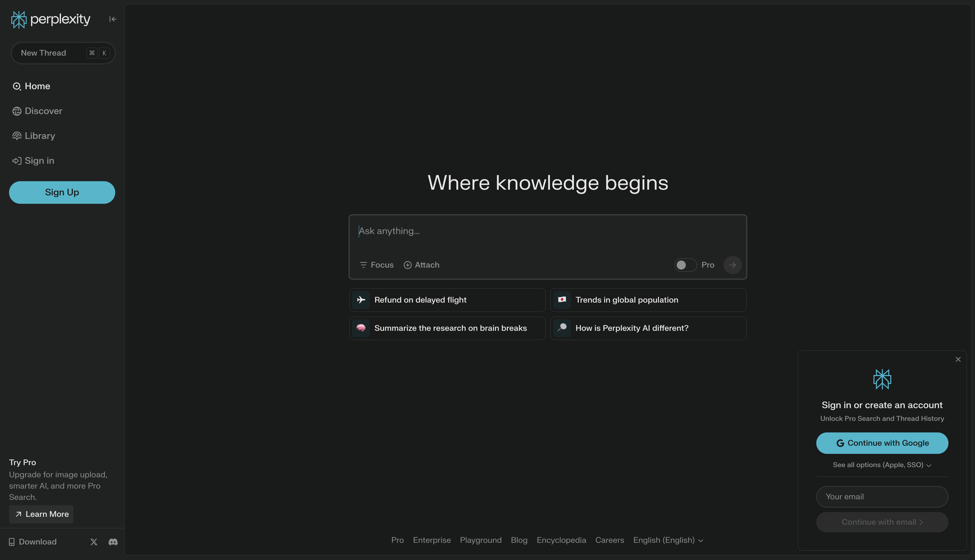
Task: Submit the query with the arrow icon
Action: [732, 265]
